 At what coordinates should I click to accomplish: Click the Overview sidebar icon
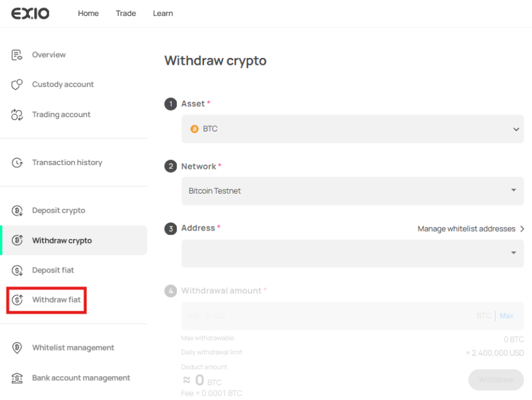(x=17, y=55)
